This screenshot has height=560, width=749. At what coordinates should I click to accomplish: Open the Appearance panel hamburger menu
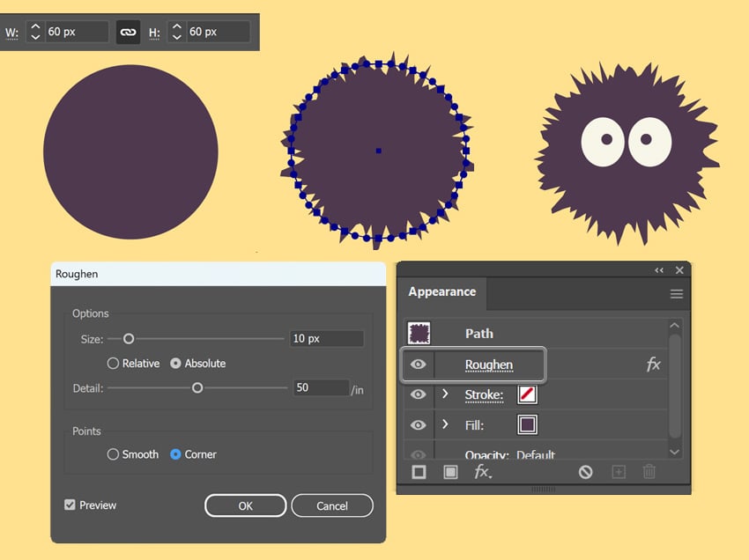[677, 294]
